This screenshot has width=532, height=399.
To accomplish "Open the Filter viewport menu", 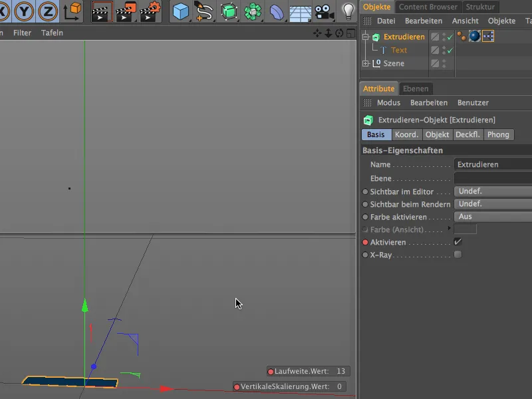I will click(x=22, y=33).
